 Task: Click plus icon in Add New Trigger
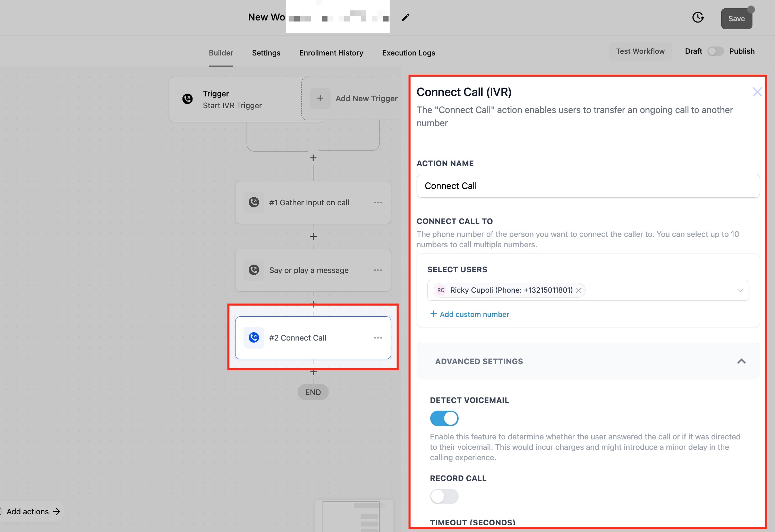[320, 98]
